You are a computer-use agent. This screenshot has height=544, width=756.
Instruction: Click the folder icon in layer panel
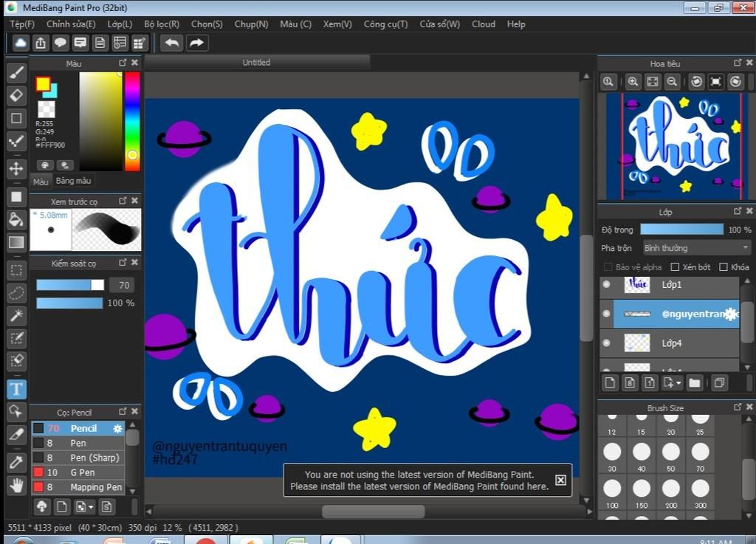tap(694, 383)
